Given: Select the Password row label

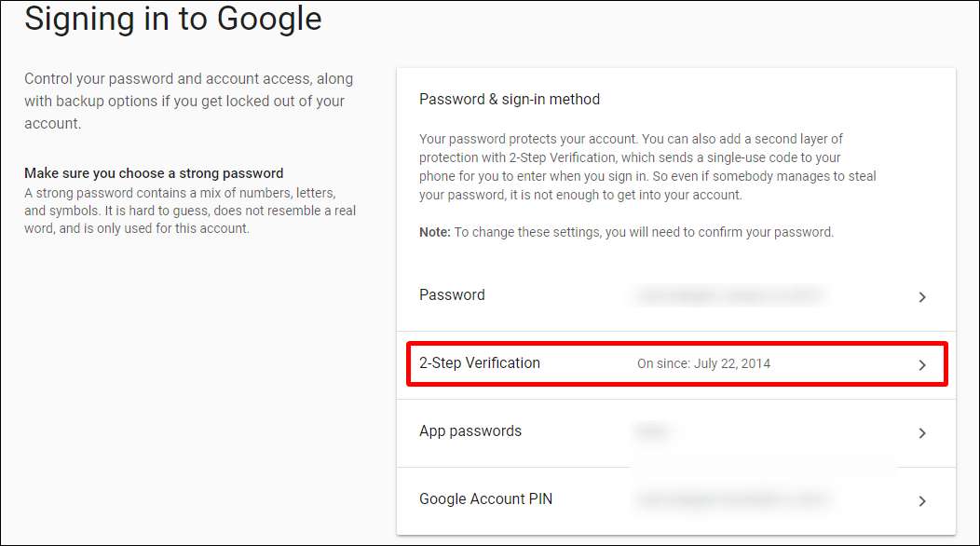Looking at the screenshot, I should click(452, 295).
